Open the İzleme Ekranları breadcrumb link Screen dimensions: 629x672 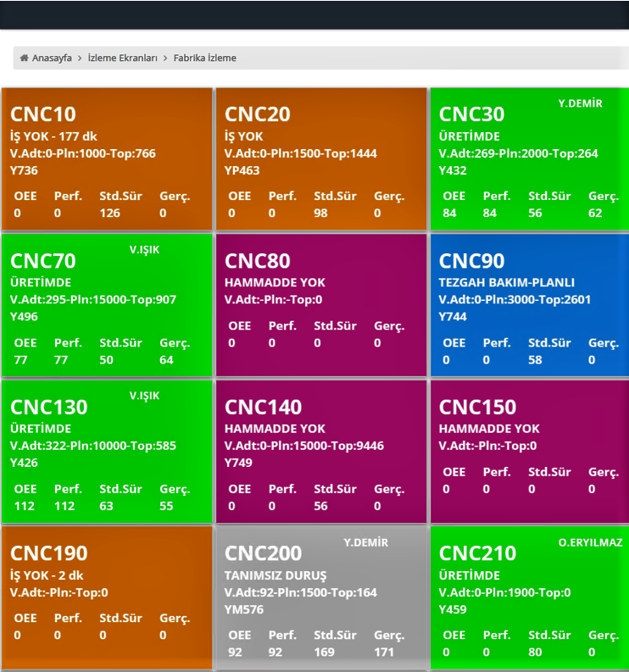click(123, 58)
